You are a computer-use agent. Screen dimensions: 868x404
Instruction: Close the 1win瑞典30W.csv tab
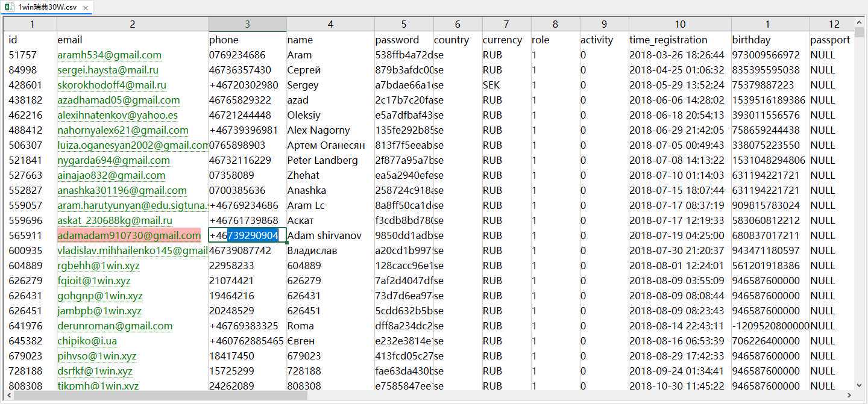click(x=86, y=9)
